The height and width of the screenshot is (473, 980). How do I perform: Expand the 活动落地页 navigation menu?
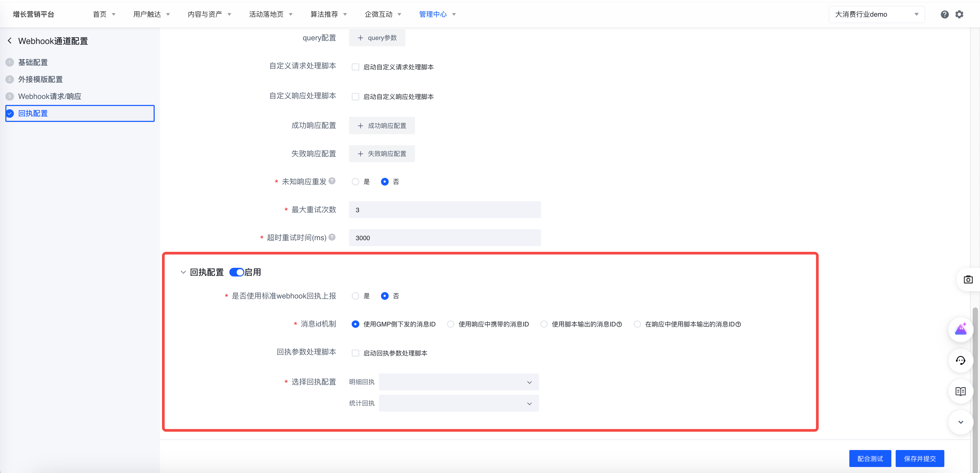tap(270, 14)
